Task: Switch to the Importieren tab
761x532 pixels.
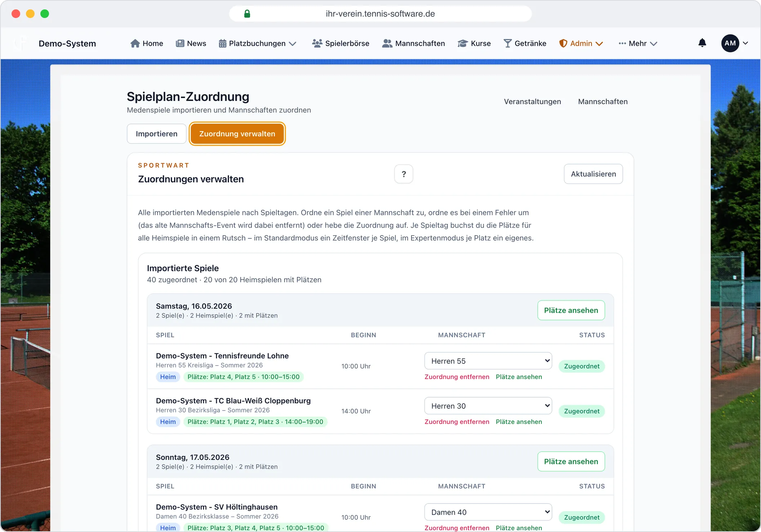Action: click(157, 134)
